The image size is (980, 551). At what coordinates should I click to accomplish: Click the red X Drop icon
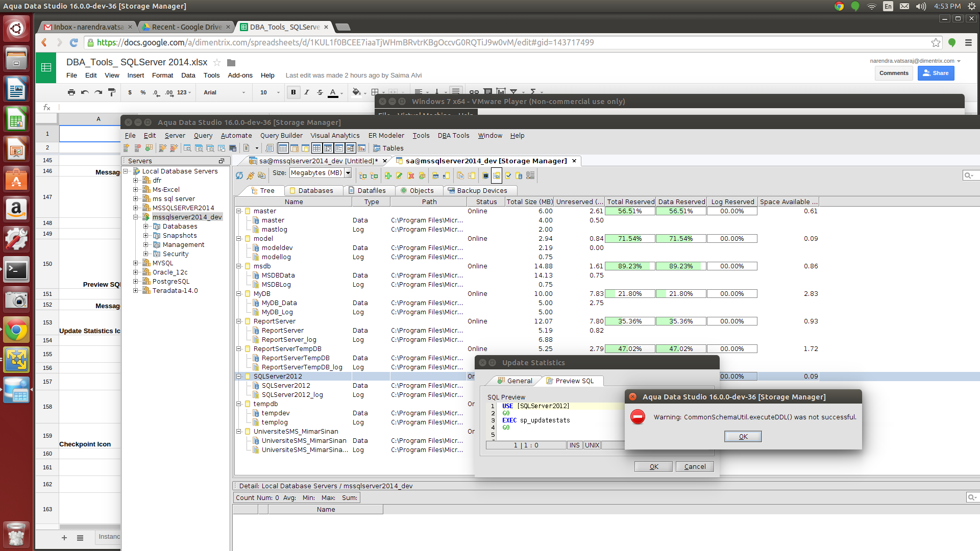[x=411, y=176]
